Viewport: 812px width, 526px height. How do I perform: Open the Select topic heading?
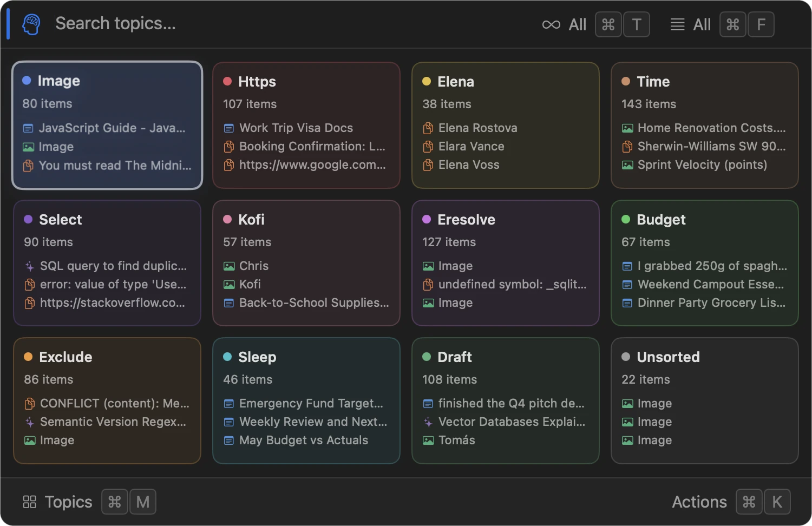(61, 220)
